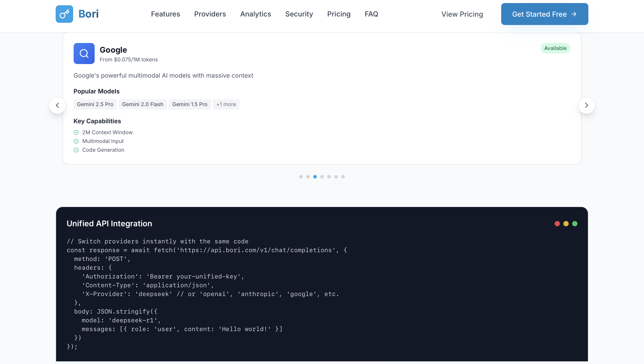Click the 'Multimodal Input' capability text
Viewport: 644px width, 364px height.
[103, 141]
